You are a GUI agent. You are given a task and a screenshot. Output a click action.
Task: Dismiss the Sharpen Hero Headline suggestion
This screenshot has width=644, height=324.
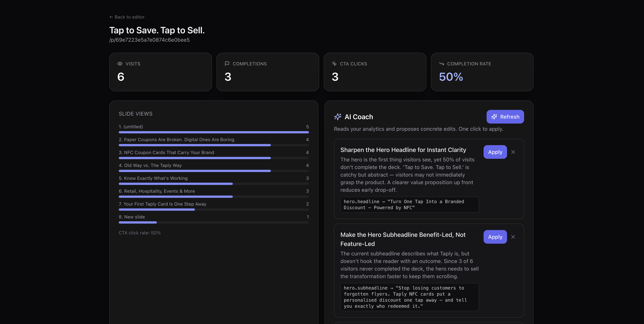pos(513,152)
